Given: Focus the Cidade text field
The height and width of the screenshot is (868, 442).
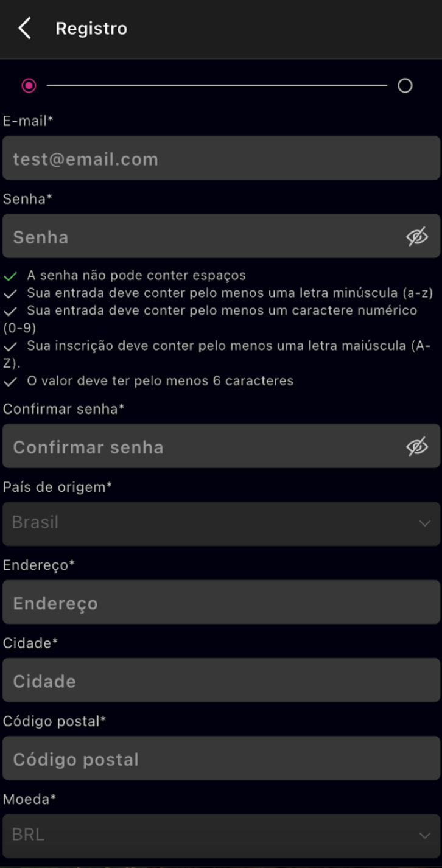Looking at the screenshot, I should [x=220, y=681].
